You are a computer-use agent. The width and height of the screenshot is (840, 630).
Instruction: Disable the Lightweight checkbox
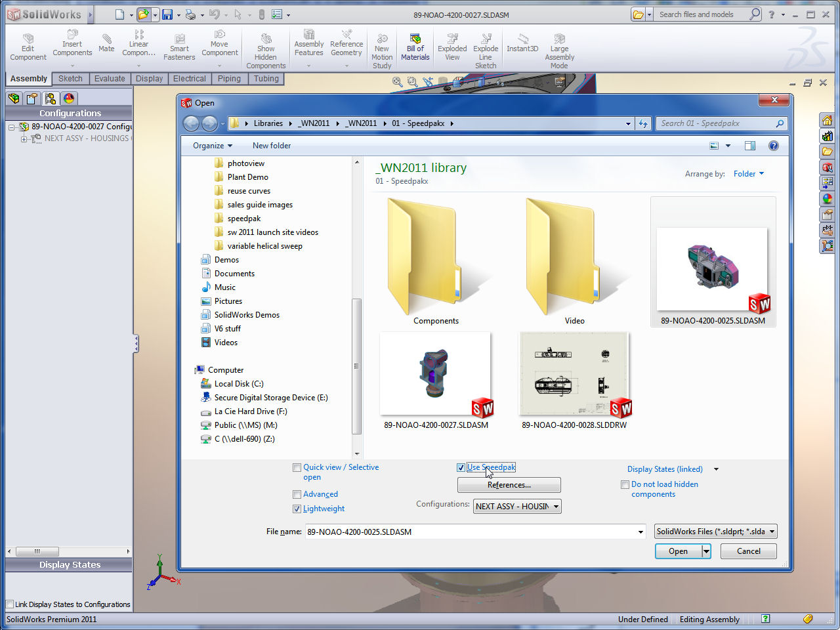tap(297, 509)
